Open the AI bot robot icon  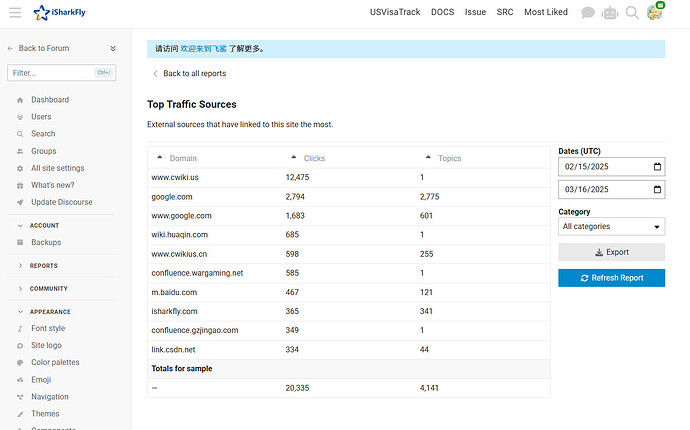[610, 13]
